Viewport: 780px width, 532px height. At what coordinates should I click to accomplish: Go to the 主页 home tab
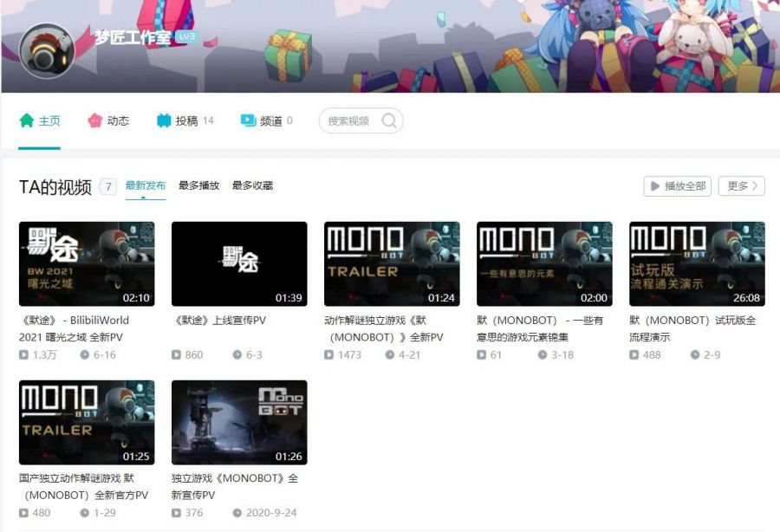tap(40, 120)
